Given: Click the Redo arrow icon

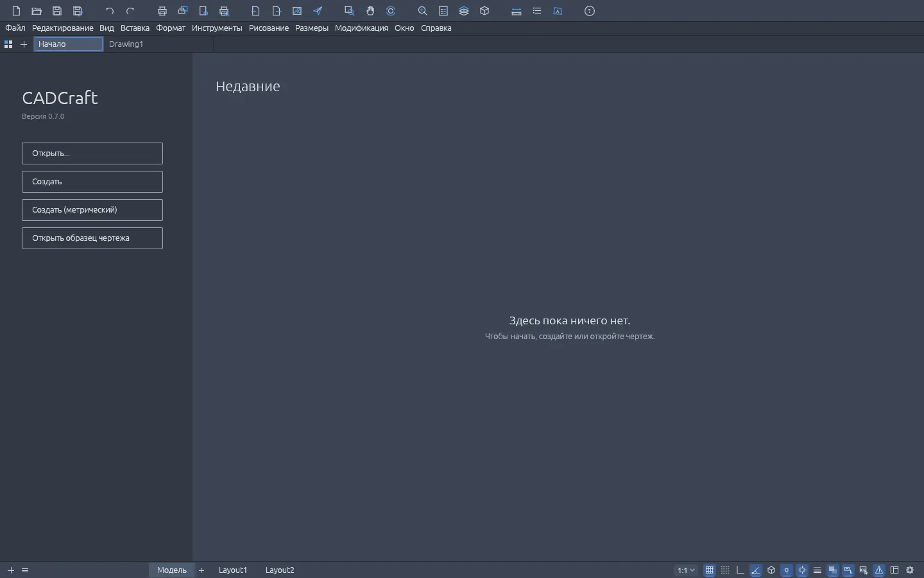Looking at the screenshot, I should (x=130, y=11).
